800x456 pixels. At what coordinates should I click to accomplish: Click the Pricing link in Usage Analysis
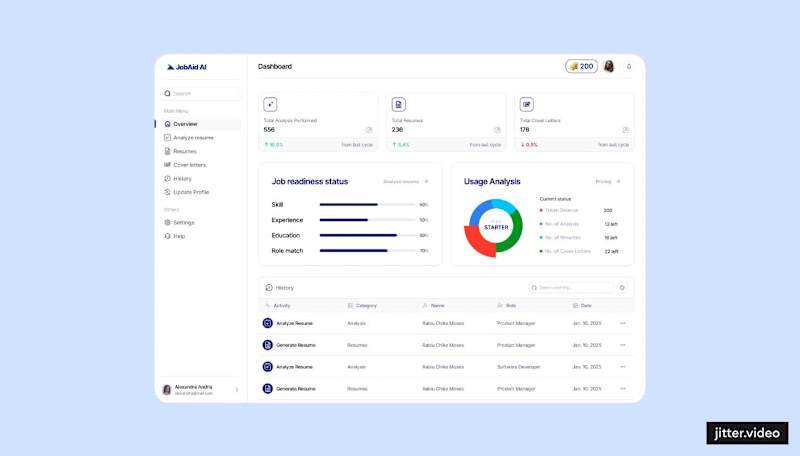[x=608, y=182]
